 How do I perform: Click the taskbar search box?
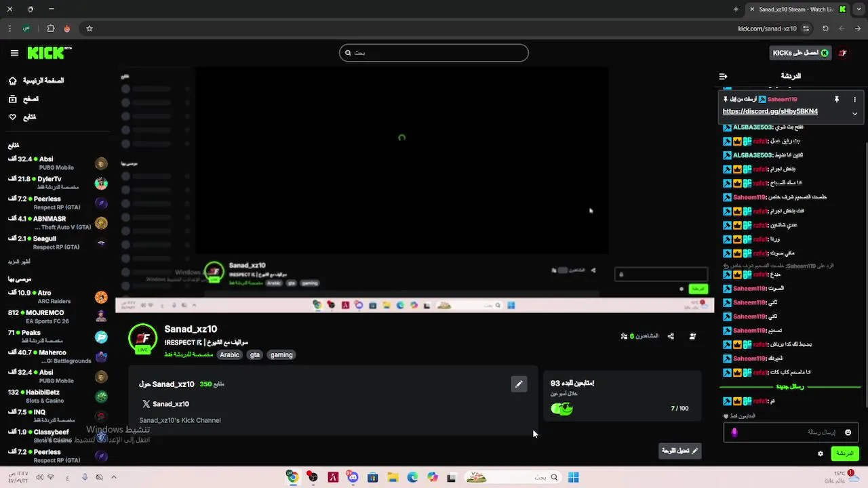tap(513, 477)
